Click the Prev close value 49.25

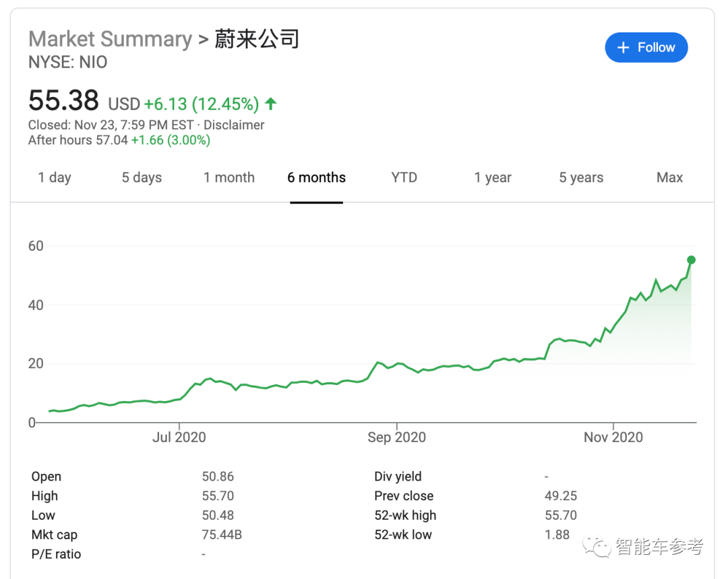pos(561,496)
